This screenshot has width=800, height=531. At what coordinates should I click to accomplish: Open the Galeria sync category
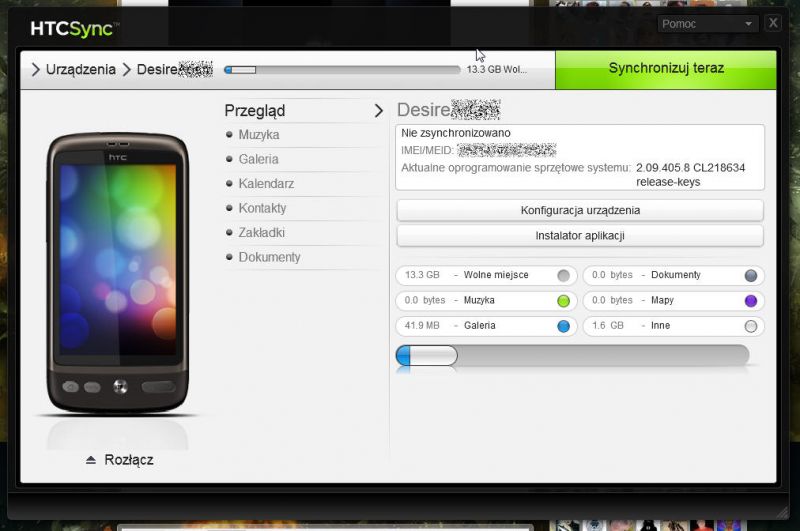click(x=259, y=159)
